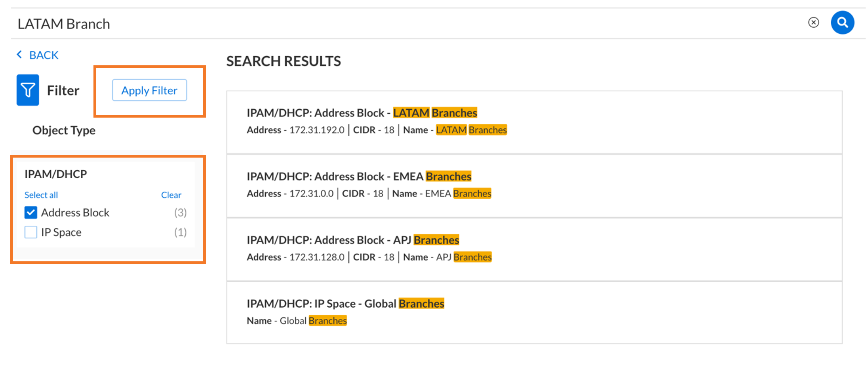Click the Filter label beside funnel icon
The width and height of the screenshot is (868, 373).
tap(63, 91)
